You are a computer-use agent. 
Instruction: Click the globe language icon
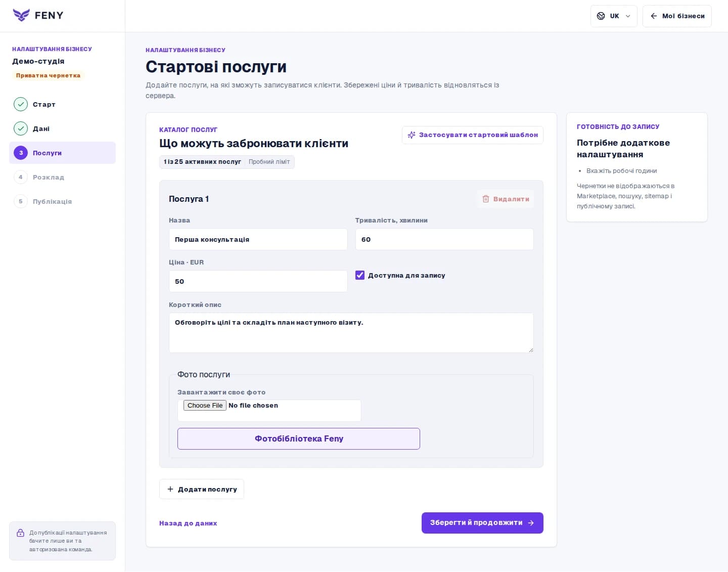601,16
